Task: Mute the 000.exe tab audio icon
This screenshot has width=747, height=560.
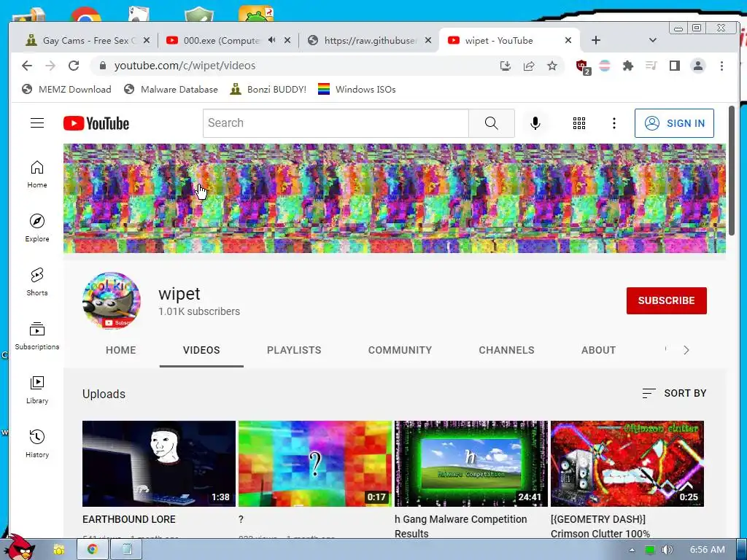Action: (271, 41)
